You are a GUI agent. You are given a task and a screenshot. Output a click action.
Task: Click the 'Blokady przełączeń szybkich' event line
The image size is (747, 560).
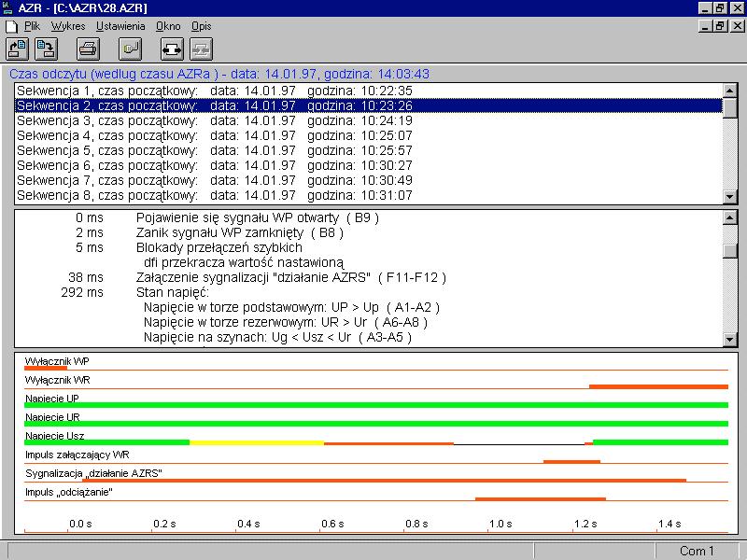tap(219, 247)
